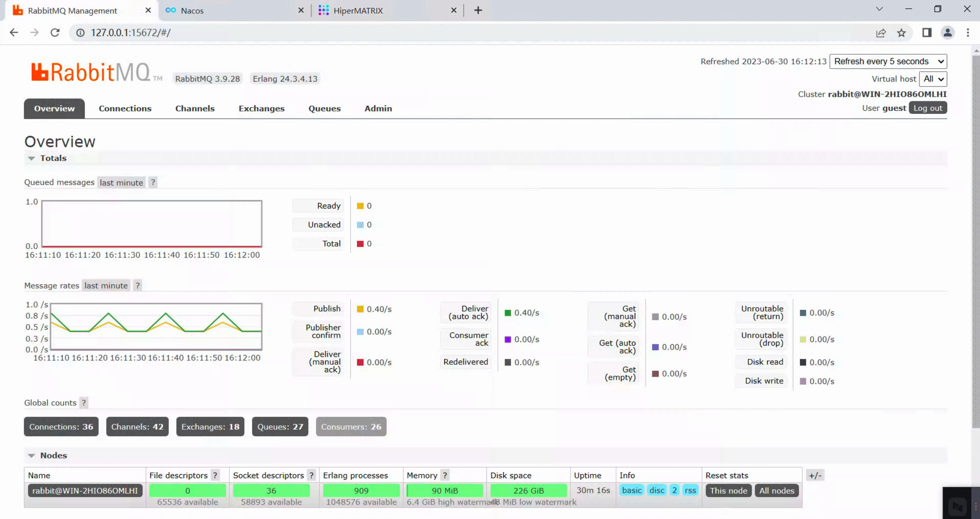Open the browser profile icon
This screenshot has width=980, height=519.
pos(948,33)
